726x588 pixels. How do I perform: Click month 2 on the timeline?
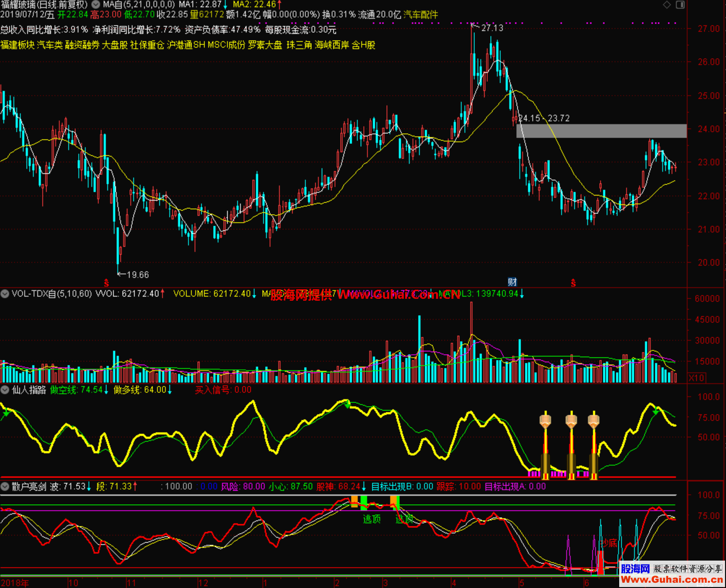[x=337, y=583]
